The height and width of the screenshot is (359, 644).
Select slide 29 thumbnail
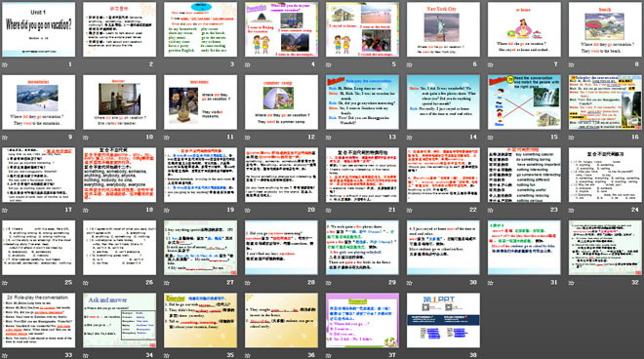(362, 248)
